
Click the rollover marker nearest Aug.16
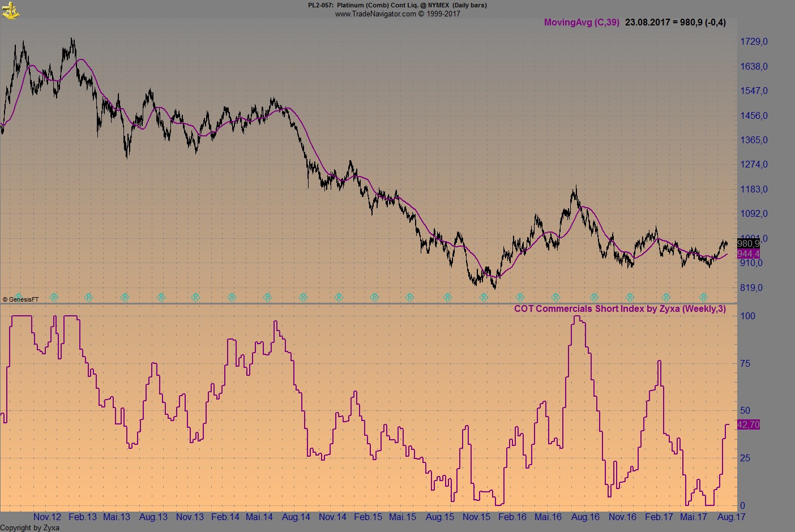594,297
